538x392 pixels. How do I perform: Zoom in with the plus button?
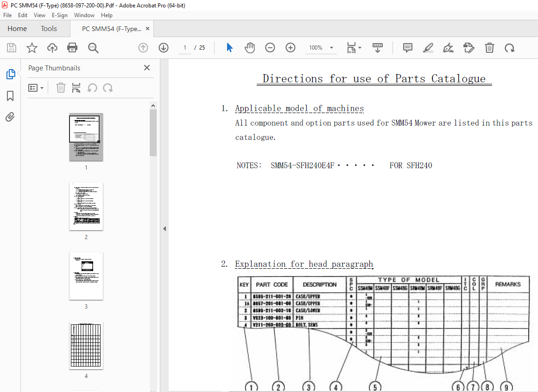pos(290,48)
